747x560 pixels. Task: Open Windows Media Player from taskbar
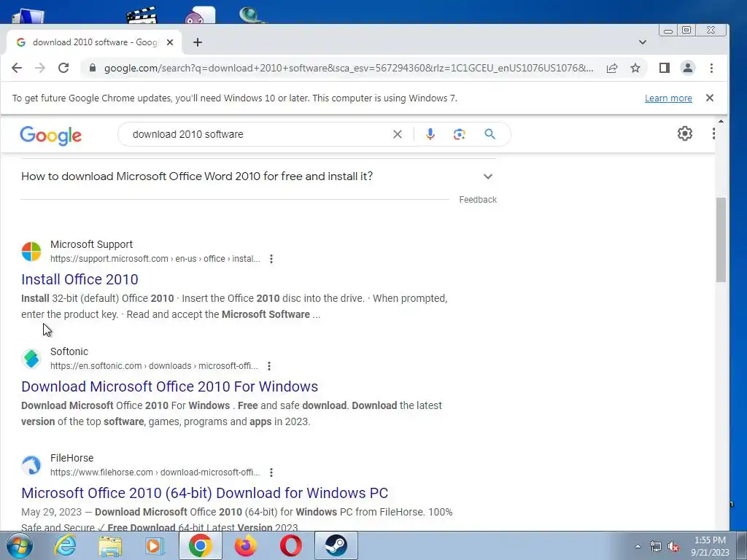point(154,545)
